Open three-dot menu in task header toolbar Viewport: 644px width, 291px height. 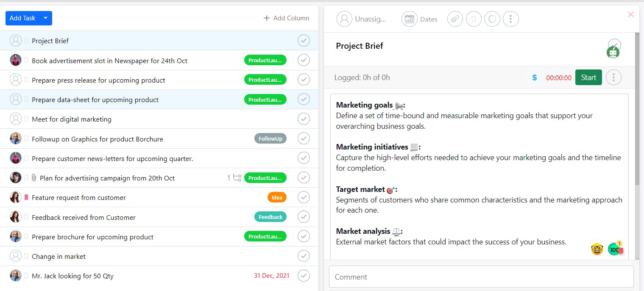(x=511, y=19)
